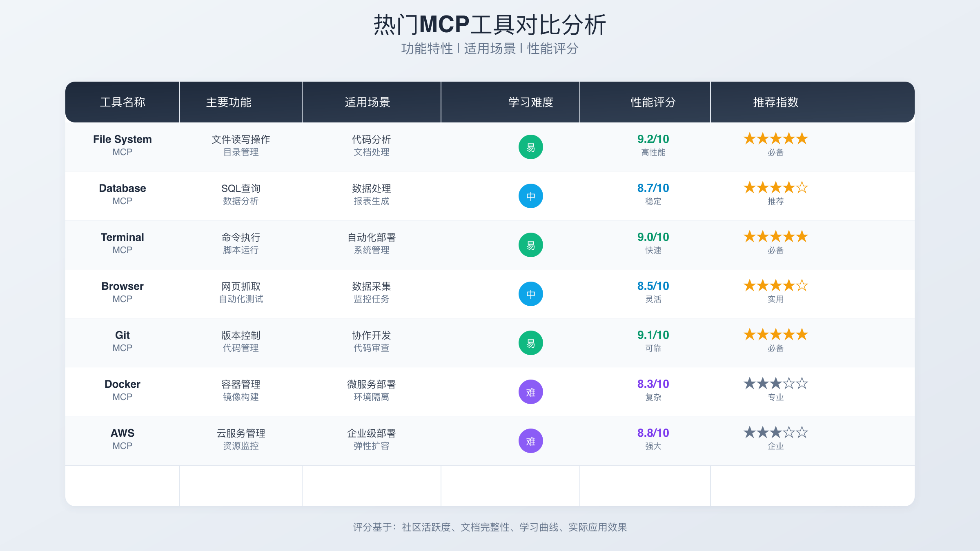The image size is (980, 551).
Task: Click the five-star rating for File System
Action: tap(775, 139)
